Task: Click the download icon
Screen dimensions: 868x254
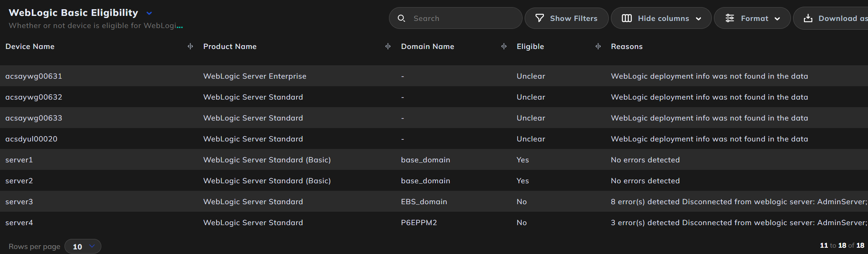Action: pos(808,18)
